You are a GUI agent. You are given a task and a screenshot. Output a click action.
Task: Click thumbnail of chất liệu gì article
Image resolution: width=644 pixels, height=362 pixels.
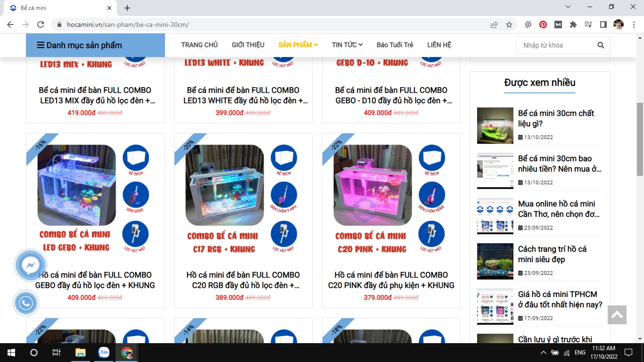coord(495,125)
